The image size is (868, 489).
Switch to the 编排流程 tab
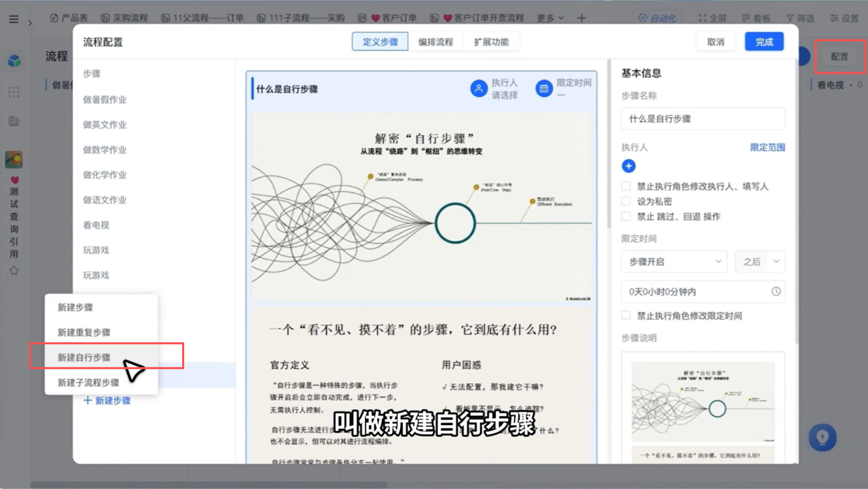tap(435, 41)
